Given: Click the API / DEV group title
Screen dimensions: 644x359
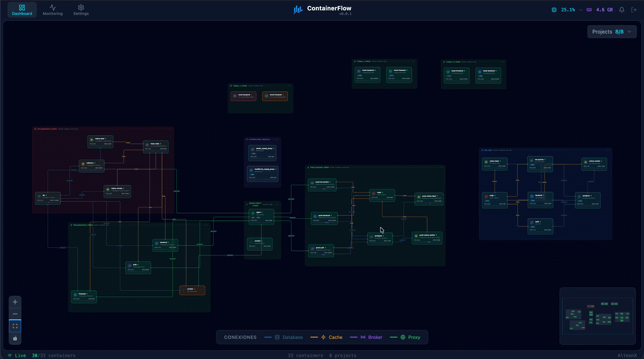Looking at the screenshot, I should point(488,150).
